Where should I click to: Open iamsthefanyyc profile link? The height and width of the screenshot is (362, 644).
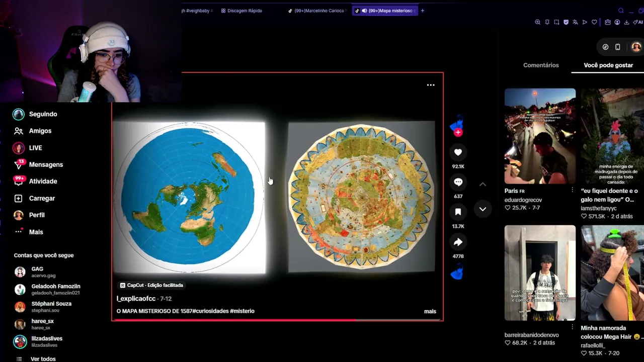click(x=599, y=208)
